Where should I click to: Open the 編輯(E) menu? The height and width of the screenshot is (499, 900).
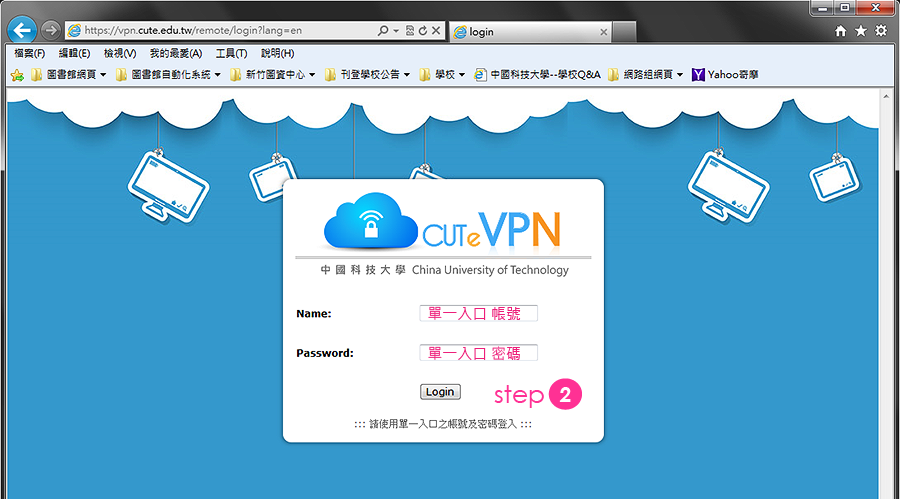(75, 53)
